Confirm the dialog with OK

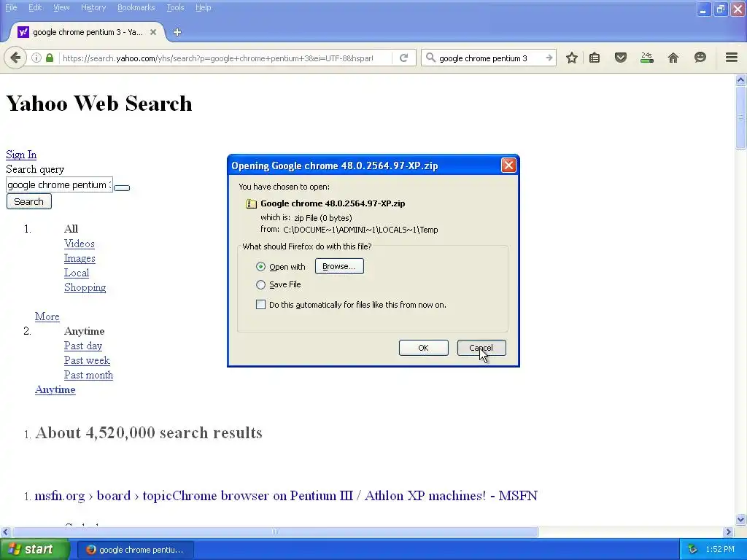tap(424, 348)
